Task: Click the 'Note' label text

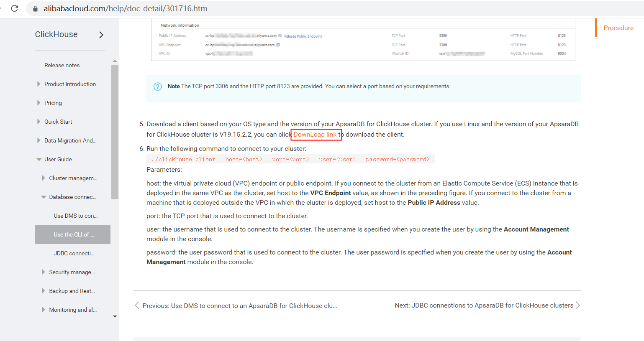Action: (x=174, y=87)
